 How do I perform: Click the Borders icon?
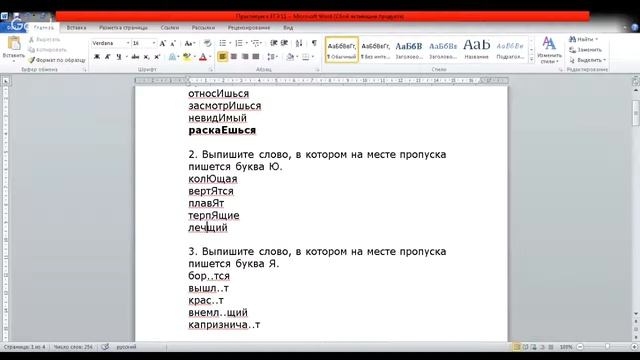click(305, 57)
